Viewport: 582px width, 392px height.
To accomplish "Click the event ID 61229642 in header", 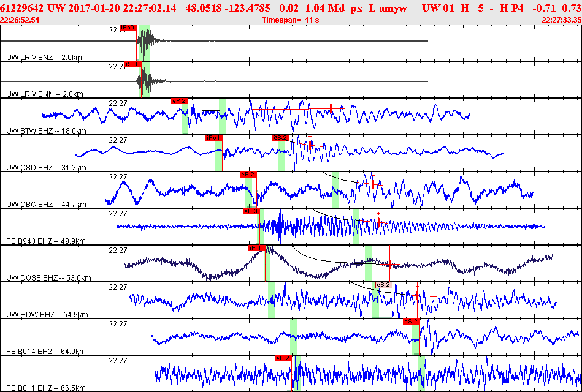I will pyautogui.click(x=21, y=7).
